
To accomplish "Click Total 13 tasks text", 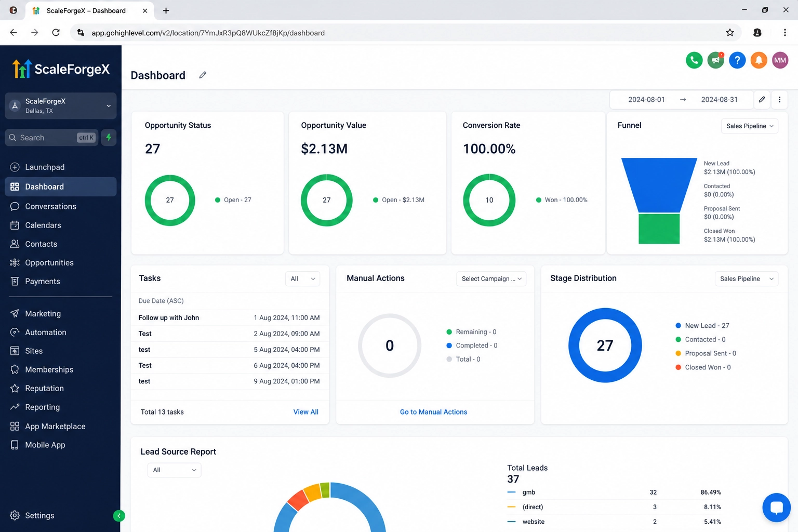I will pos(162,412).
